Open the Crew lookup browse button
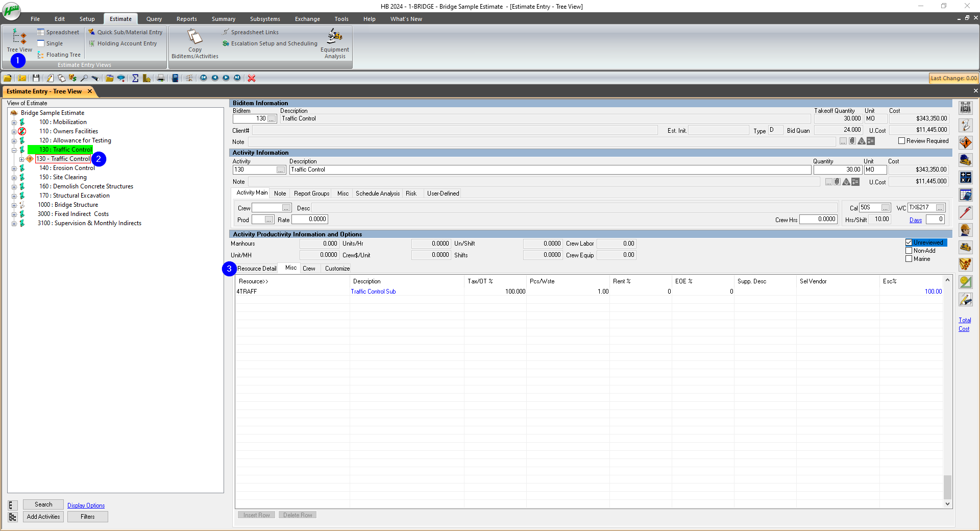This screenshot has height=531, width=980. click(x=286, y=208)
